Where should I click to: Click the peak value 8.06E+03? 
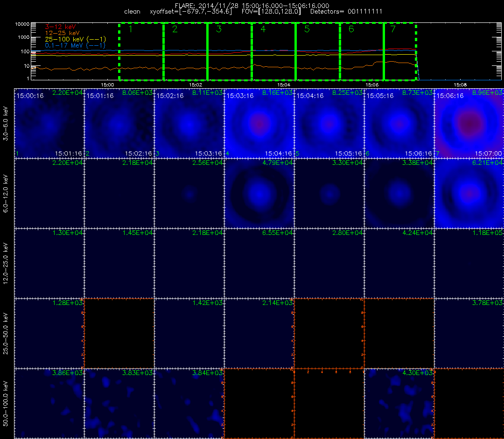(x=137, y=92)
